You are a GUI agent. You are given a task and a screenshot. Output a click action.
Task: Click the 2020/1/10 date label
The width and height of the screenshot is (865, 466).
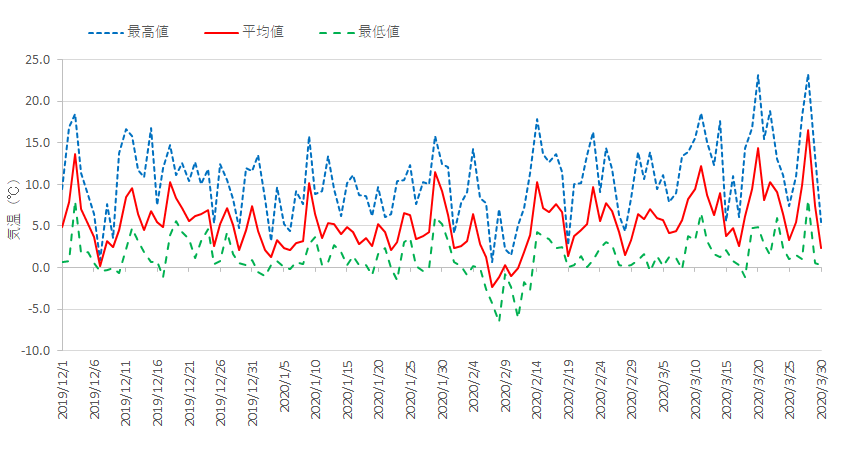point(316,390)
